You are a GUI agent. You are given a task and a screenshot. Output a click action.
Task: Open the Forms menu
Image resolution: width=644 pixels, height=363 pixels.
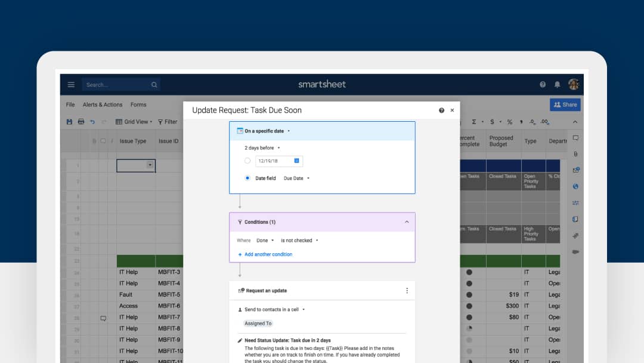click(138, 104)
